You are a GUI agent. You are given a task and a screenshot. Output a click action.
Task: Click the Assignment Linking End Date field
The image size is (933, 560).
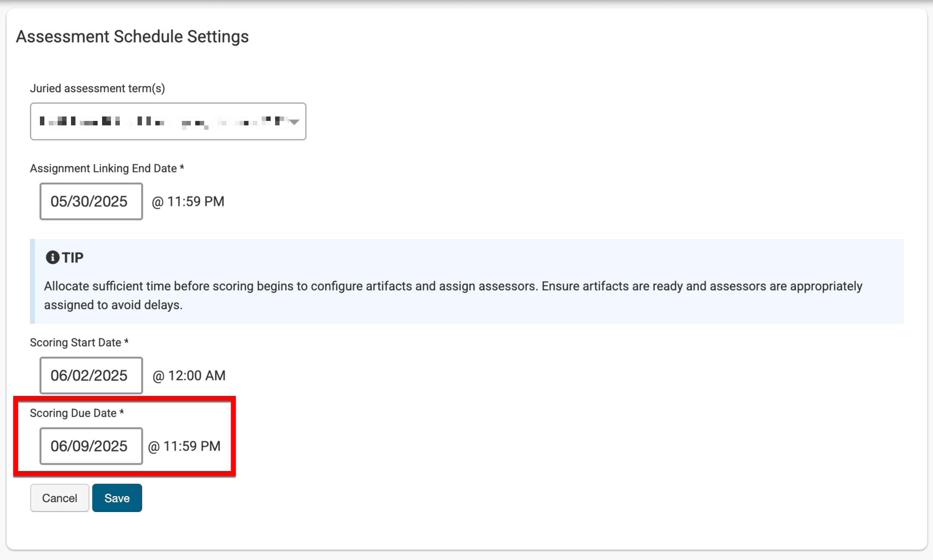(x=91, y=202)
